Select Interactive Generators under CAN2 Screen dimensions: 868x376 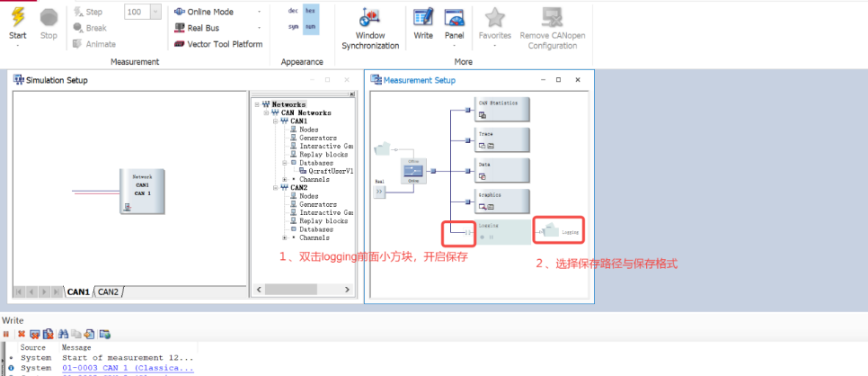pyautogui.click(x=326, y=212)
